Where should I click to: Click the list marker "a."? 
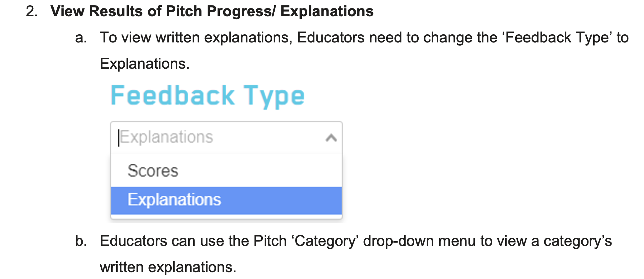click(x=81, y=38)
